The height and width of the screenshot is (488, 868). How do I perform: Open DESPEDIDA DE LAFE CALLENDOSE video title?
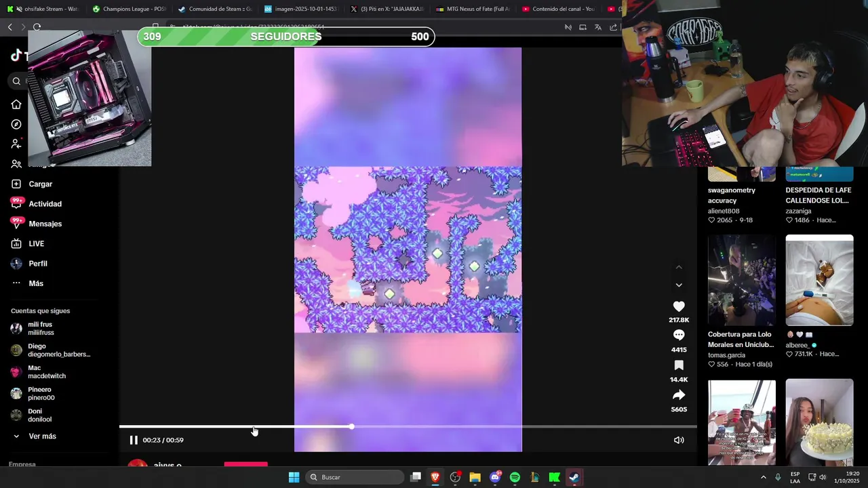[817, 195]
